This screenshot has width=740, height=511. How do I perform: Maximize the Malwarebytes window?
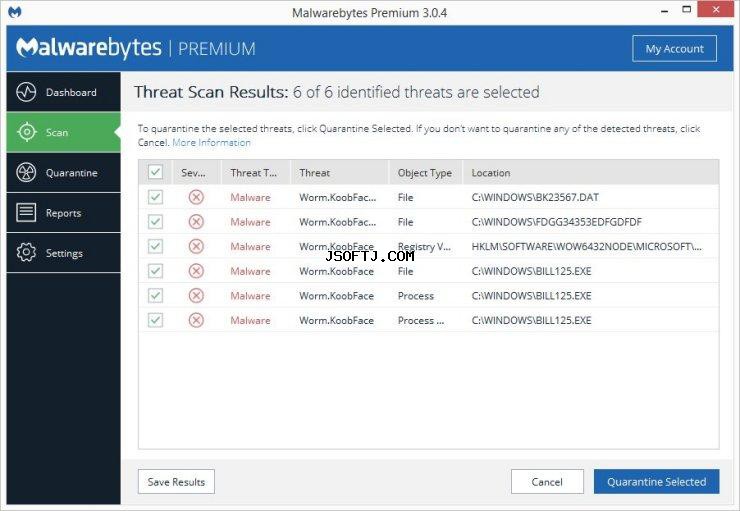(687, 10)
